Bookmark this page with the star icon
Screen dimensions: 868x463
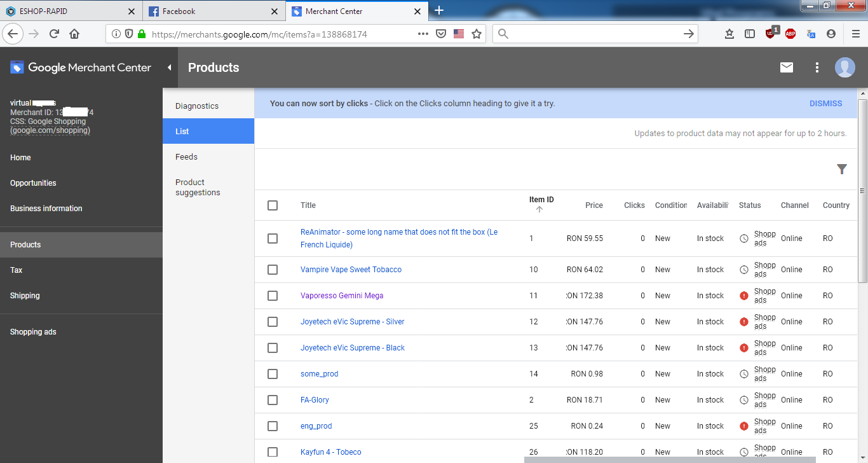click(x=477, y=34)
